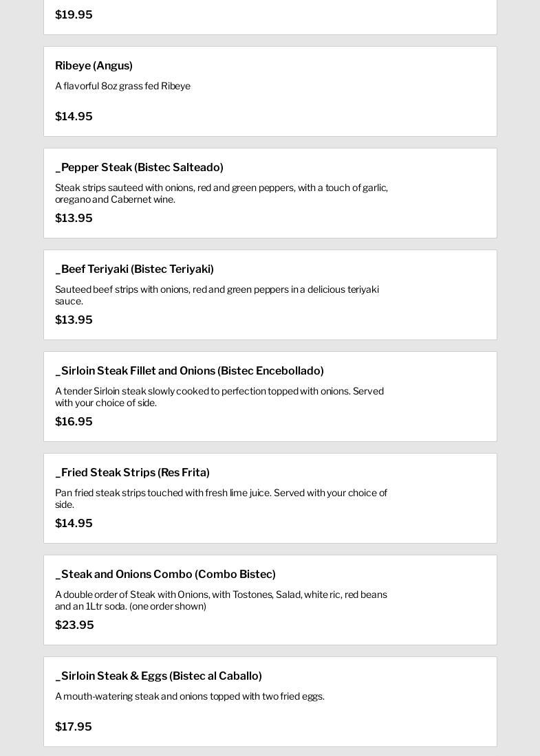
Task: Choose the Fried Steak Strips (Res Frita) title
Action: pyautogui.click(x=132, y=473)
